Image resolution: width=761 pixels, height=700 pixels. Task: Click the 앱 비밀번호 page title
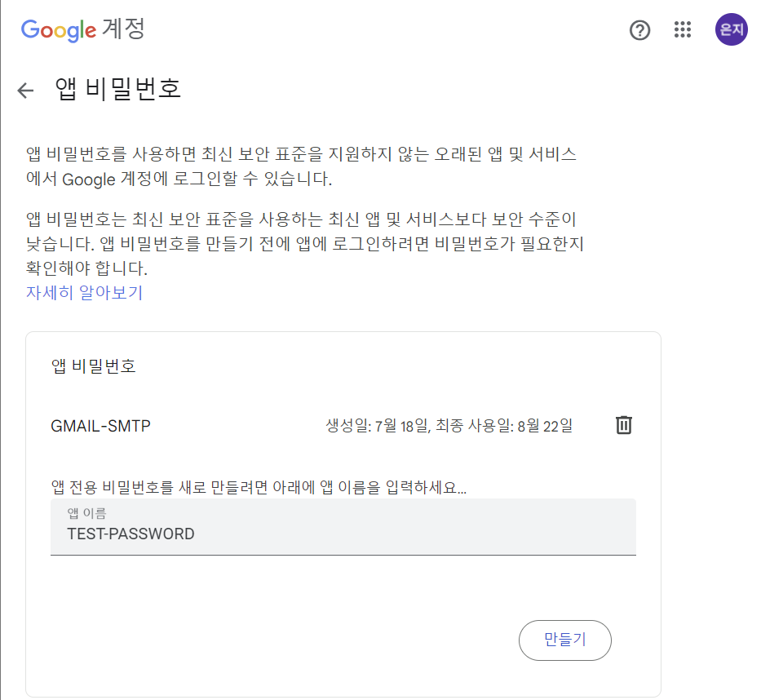tap(118, 89)
